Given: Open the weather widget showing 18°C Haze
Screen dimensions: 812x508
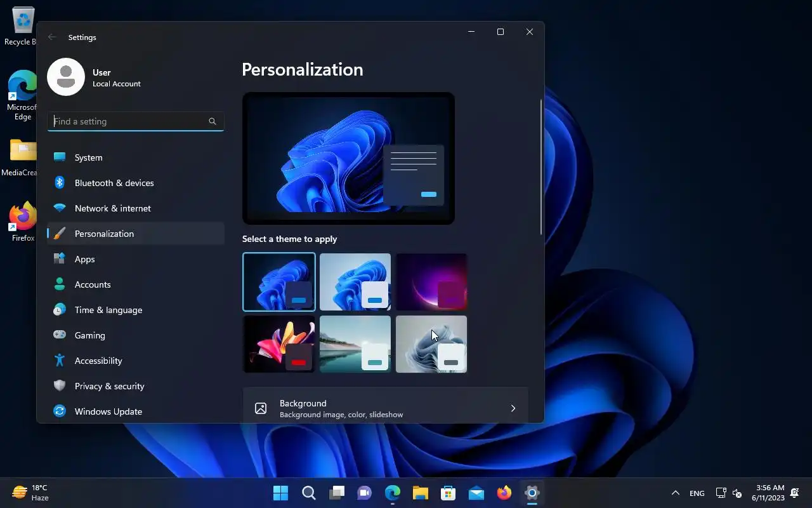Looking at the screenshot, I should [x=30, y=493].
